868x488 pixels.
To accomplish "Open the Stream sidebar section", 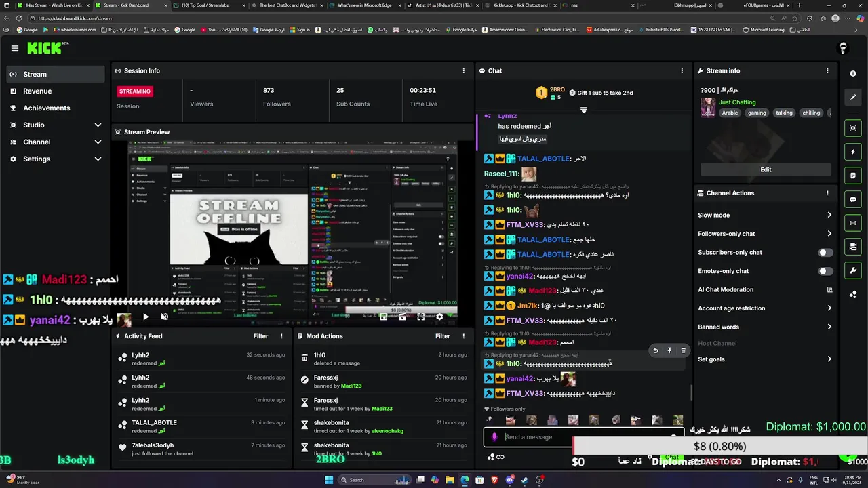I will [x=56, y=74].
